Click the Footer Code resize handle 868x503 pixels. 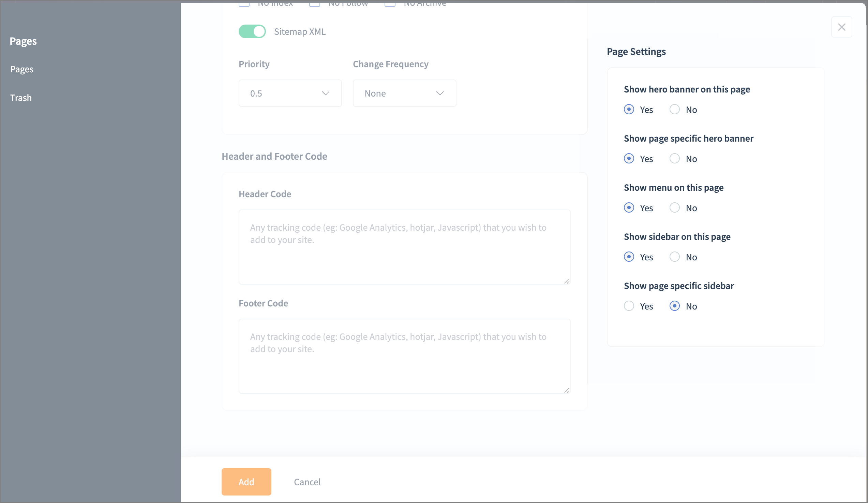tap(567, 390)
